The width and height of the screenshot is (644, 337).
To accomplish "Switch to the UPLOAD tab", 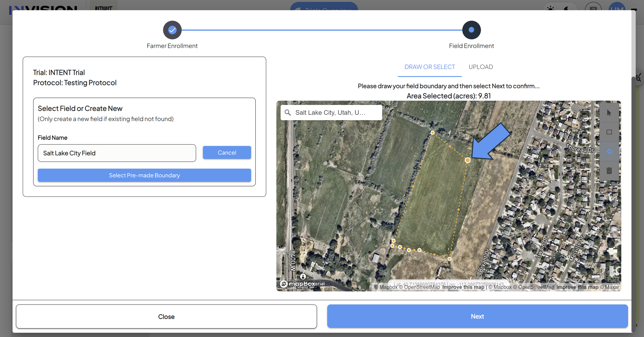I will (x=481, y=67).
